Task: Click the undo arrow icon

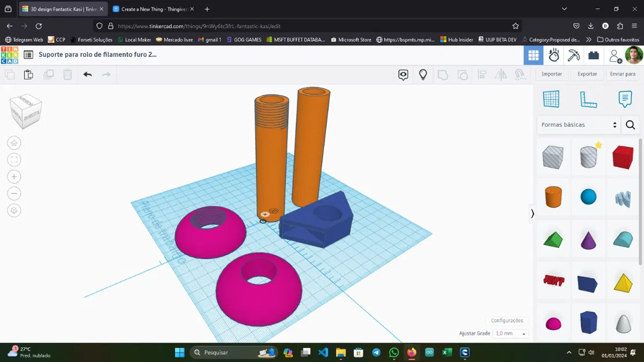Action: tap(88, 74)
